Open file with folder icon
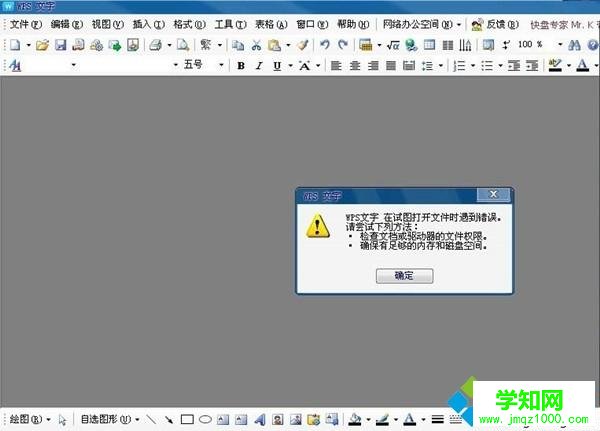This screenshot has height=431, width=600. pyautogui.click(x=42, y=45)
